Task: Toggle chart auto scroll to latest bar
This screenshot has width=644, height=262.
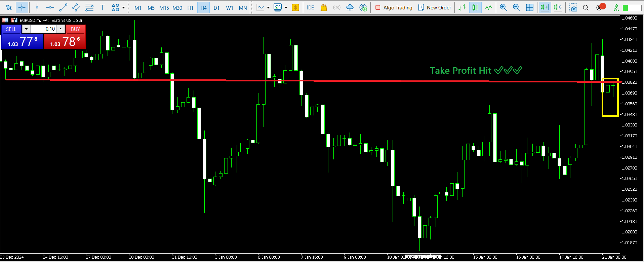Action: (545, 7)
